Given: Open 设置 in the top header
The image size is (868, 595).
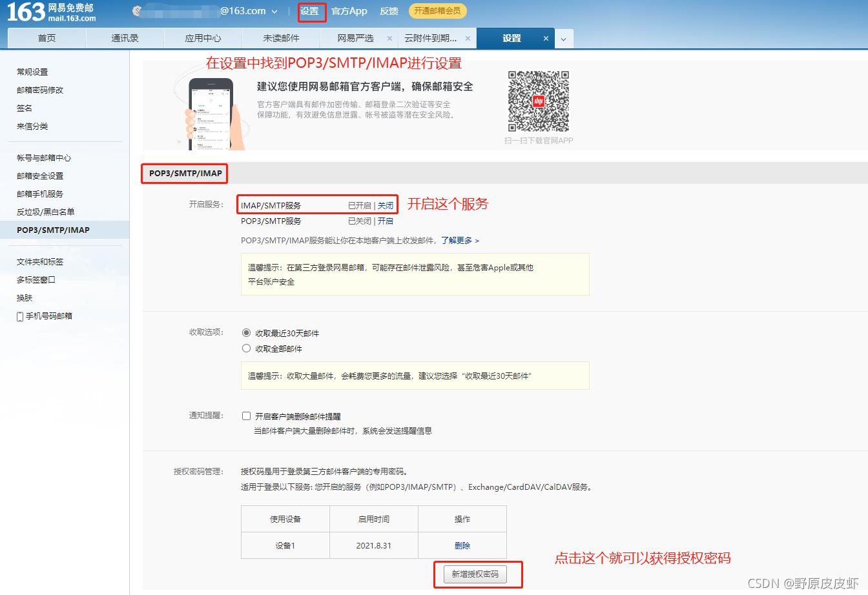Looking at the screenshot, I should [x=309, y=11].
